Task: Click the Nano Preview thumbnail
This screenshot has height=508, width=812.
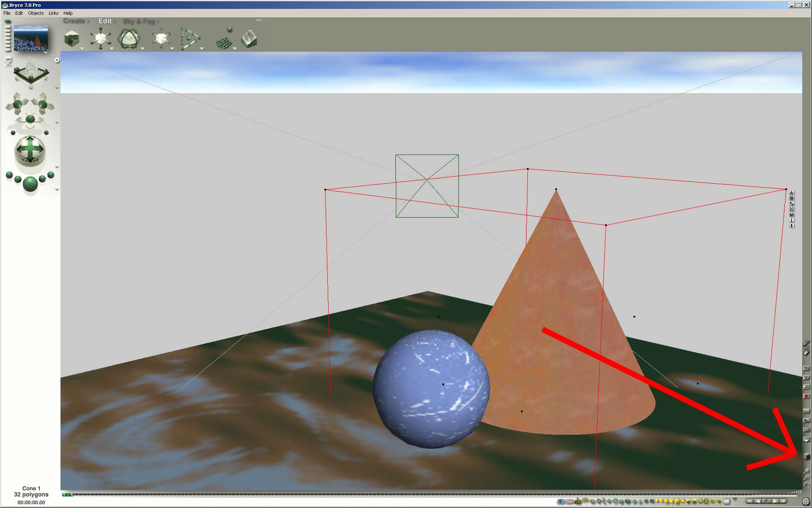Action: click(30, 38)
